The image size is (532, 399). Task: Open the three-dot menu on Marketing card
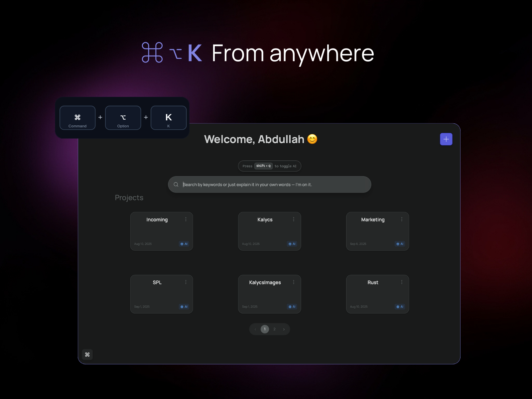[402, 219]
